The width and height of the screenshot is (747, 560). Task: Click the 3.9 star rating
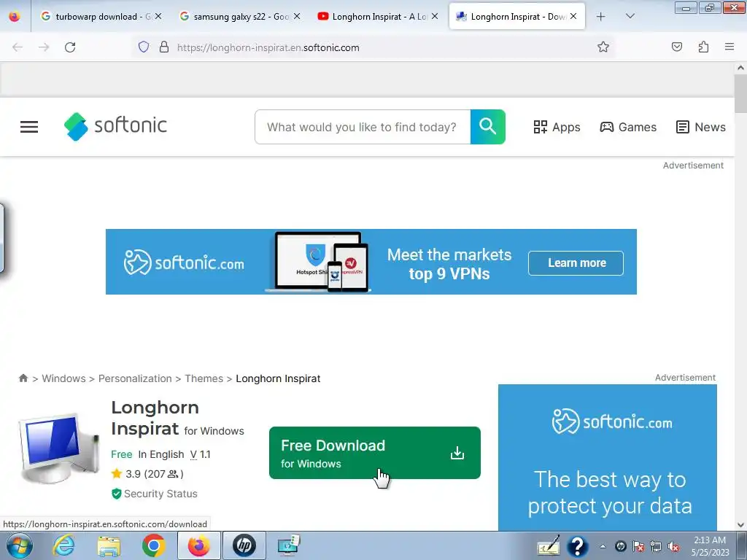coord(147,474)
